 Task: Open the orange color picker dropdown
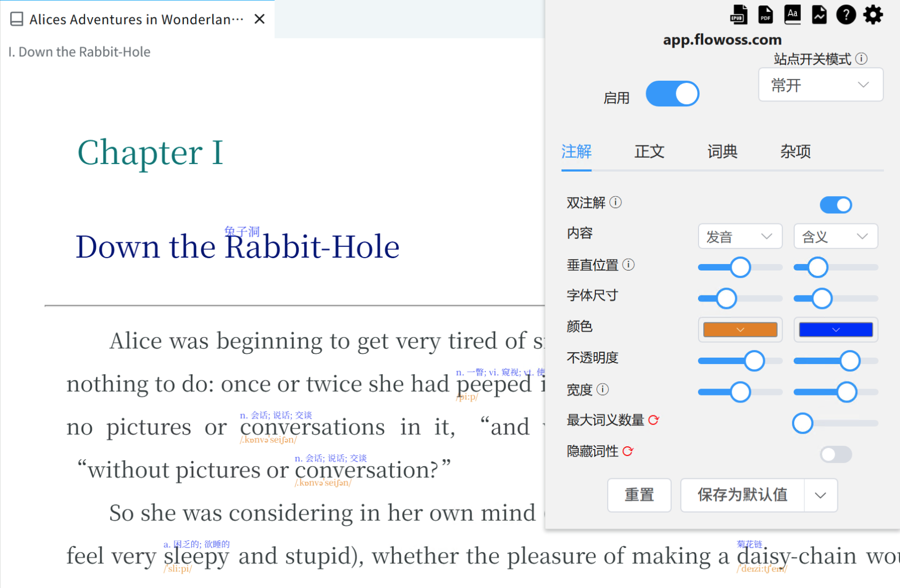(740, 329)
